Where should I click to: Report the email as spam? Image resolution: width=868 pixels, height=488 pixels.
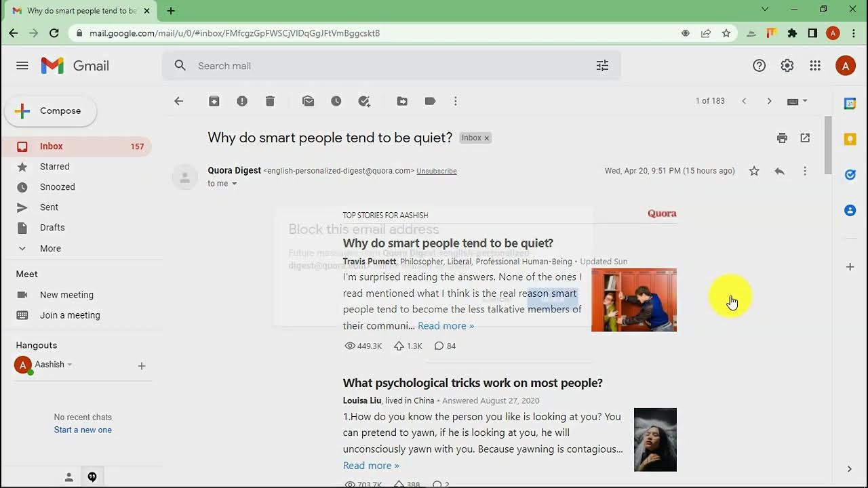242,101
